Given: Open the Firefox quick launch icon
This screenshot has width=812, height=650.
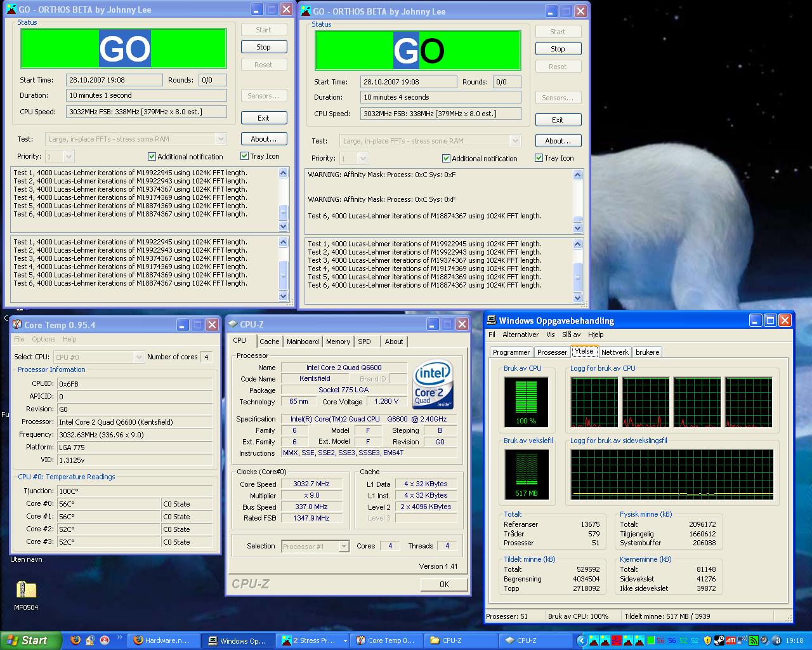Looking at the screenshot, I should 75,640.
